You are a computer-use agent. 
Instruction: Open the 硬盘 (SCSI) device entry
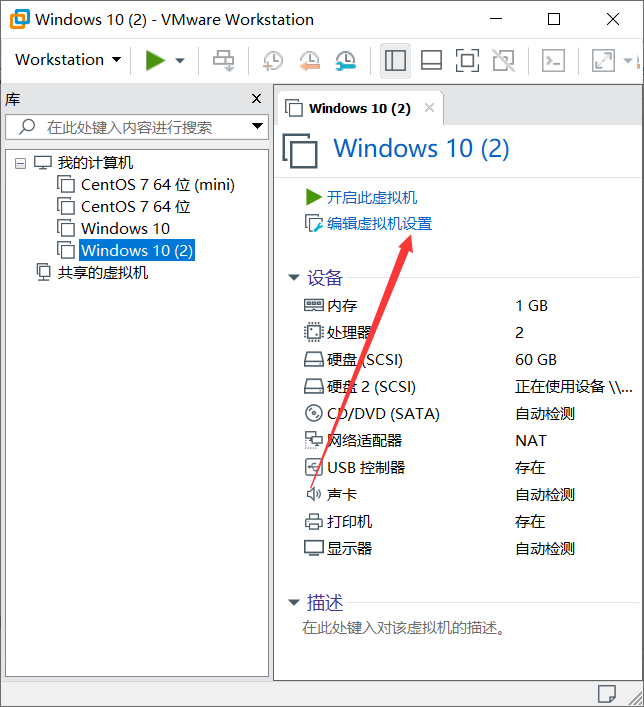(x=364, y=359)
